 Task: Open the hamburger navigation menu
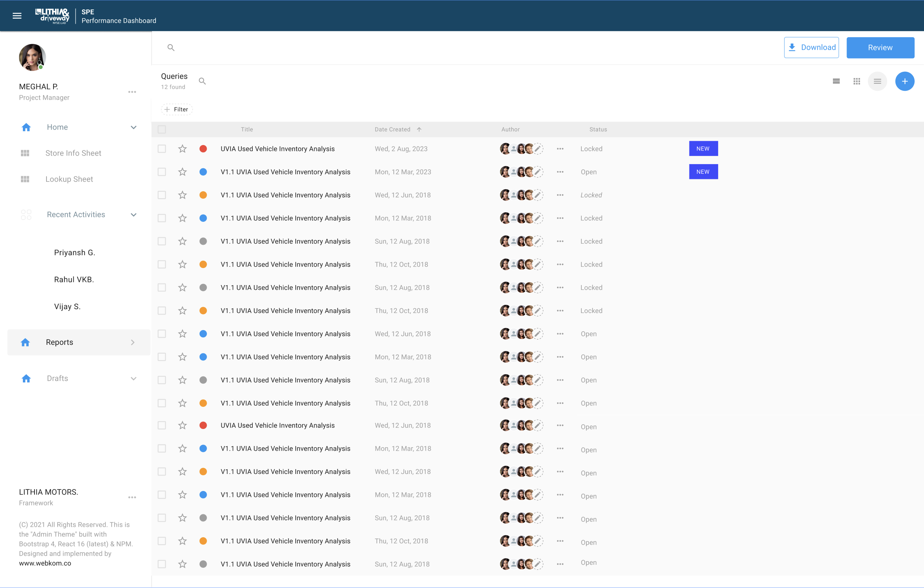coord(17,16)
